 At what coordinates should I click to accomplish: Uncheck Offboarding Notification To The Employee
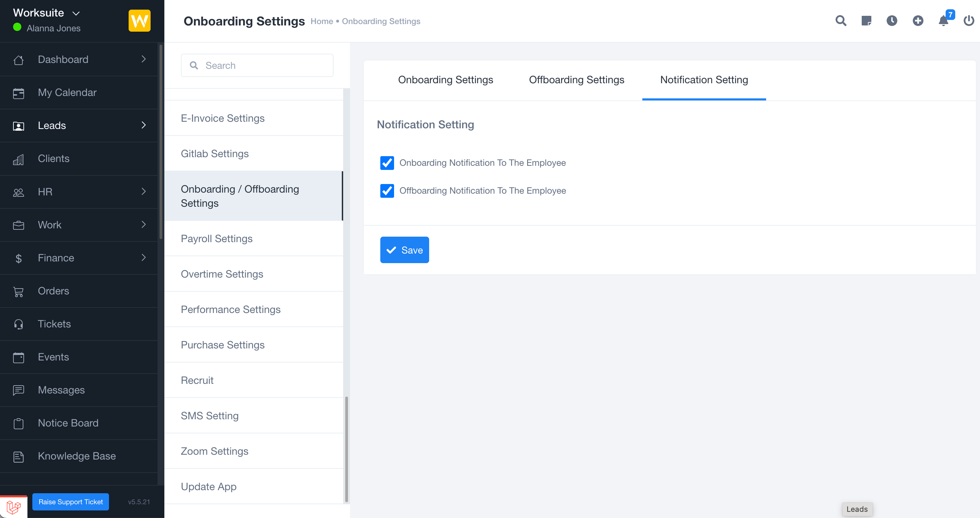(387, 191)
